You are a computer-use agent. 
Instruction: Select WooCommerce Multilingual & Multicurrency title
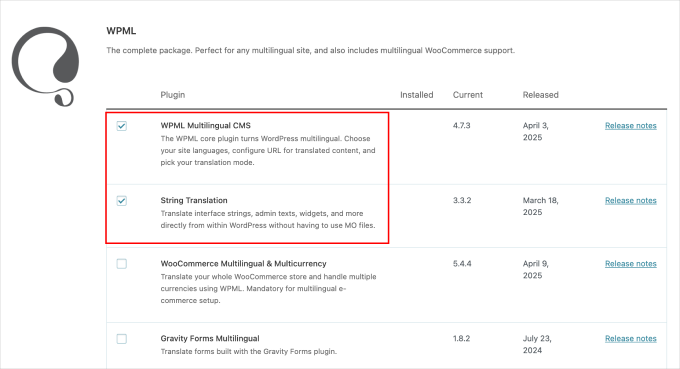coord(243,264)
